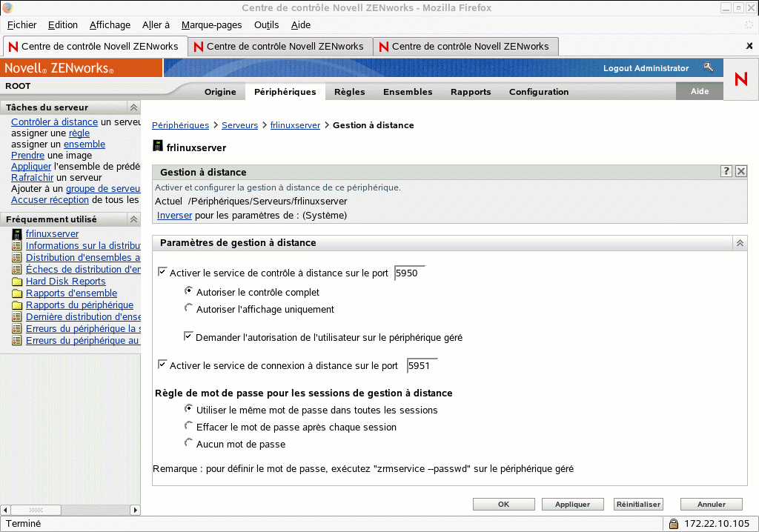
Task: Click folder icon beside Rapports d'ensemble
Action: pyautogui.click(x=17, y=293)
